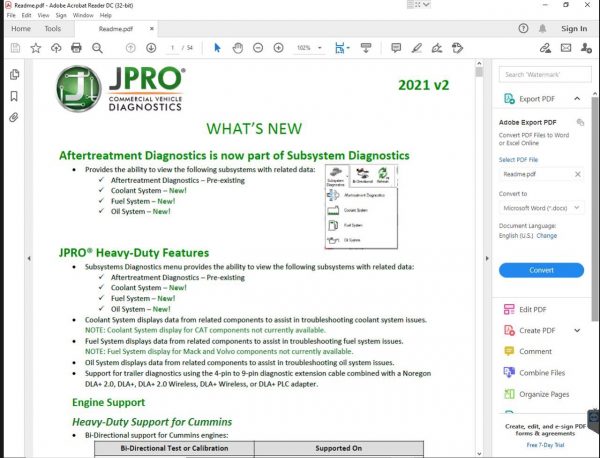Open the Sign menu
The image size is (600, 458).
point(61,15)
